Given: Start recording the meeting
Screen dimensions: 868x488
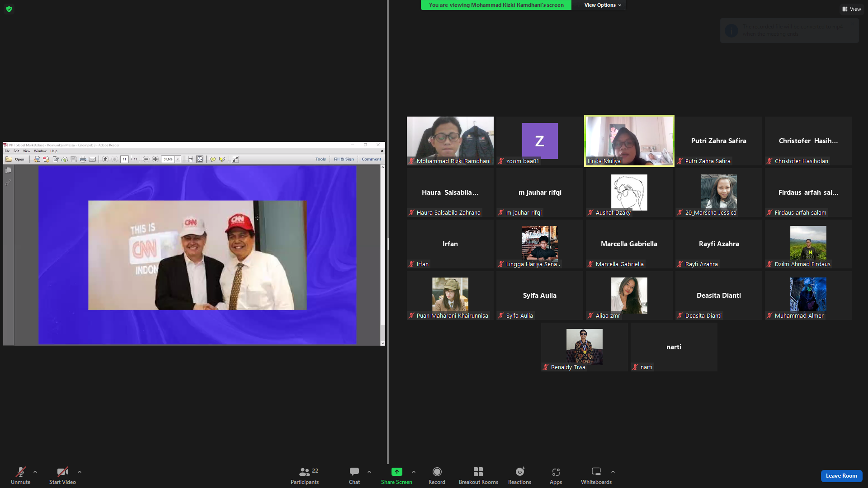Looking at the screenshot, I should pyautogui.click(x=437, y=476).
